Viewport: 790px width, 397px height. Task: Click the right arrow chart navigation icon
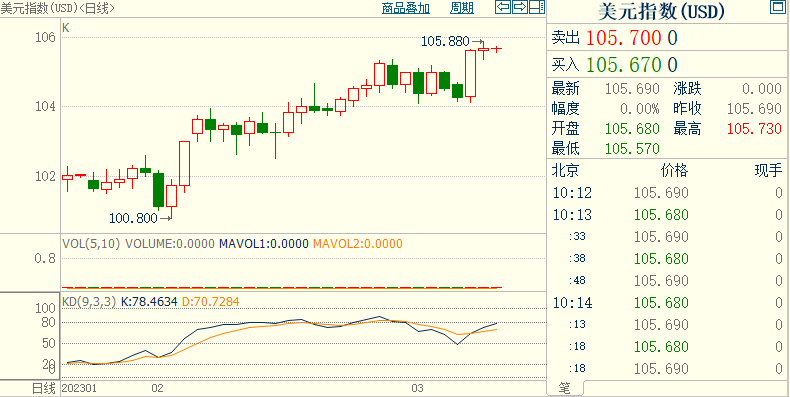[519, 7]
